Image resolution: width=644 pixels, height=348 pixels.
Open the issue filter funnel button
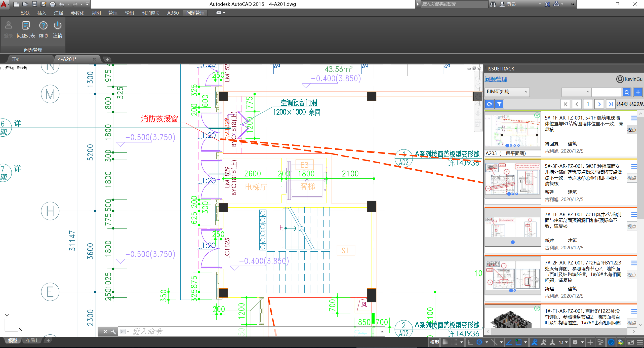point(499,104)
